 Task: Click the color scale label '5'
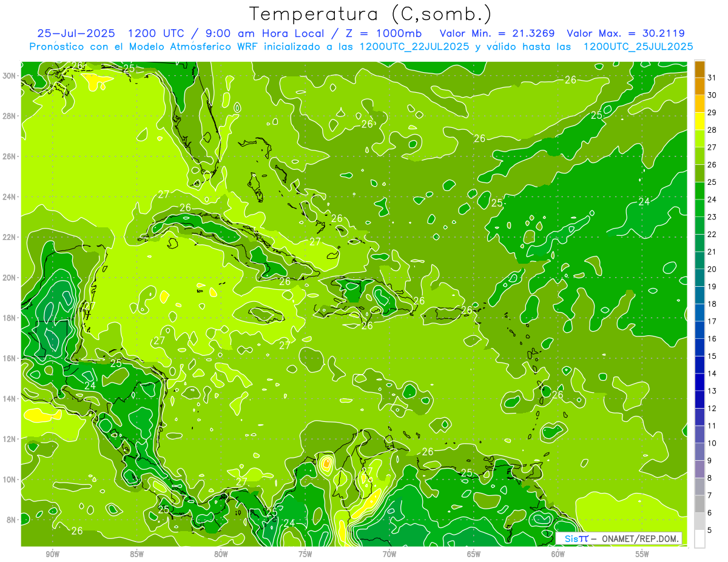coord(710,530)
